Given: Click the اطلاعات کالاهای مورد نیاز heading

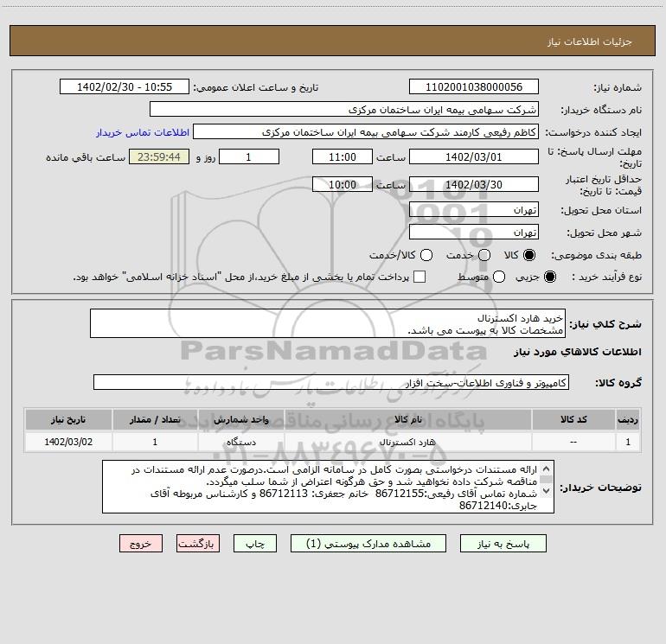Looking at the screenshot, I should pyautogui.click(x=577, y=352).
